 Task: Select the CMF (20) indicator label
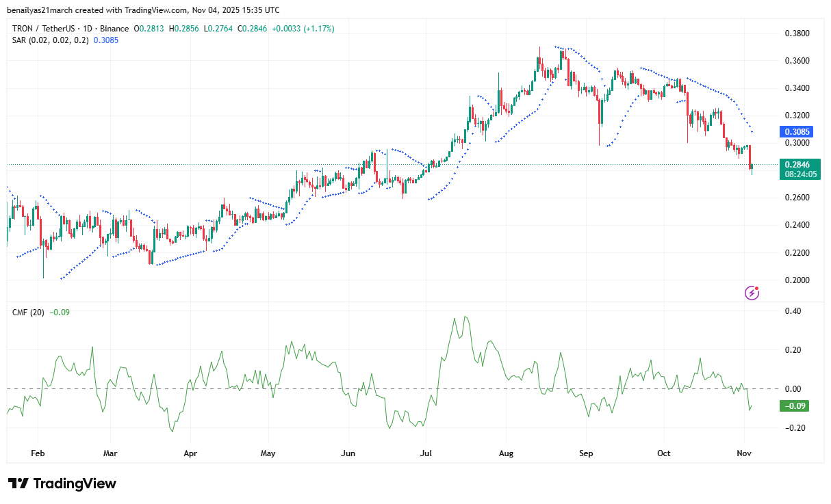click(x=29, y=313)
